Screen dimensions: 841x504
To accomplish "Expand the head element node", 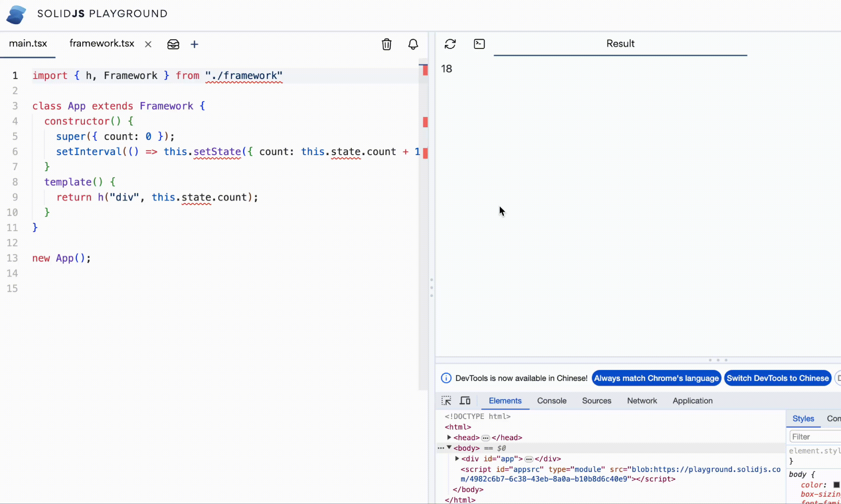I will click(x=449, y=437).
